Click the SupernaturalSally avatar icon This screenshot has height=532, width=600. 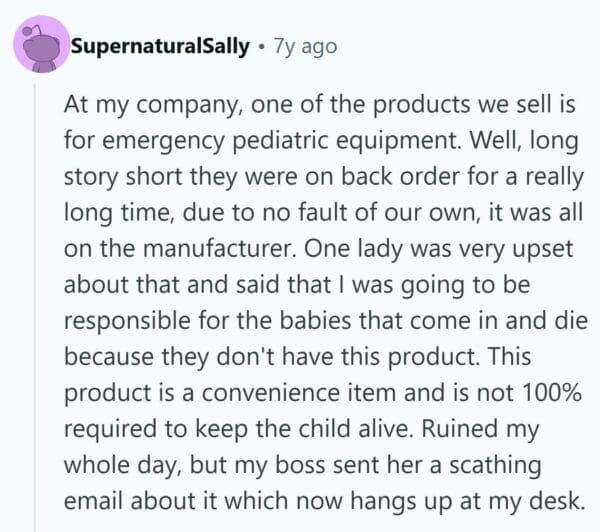point(41,46)
